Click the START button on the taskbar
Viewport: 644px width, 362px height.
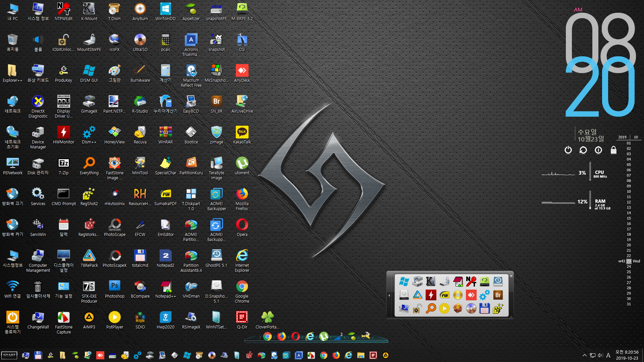9,355
